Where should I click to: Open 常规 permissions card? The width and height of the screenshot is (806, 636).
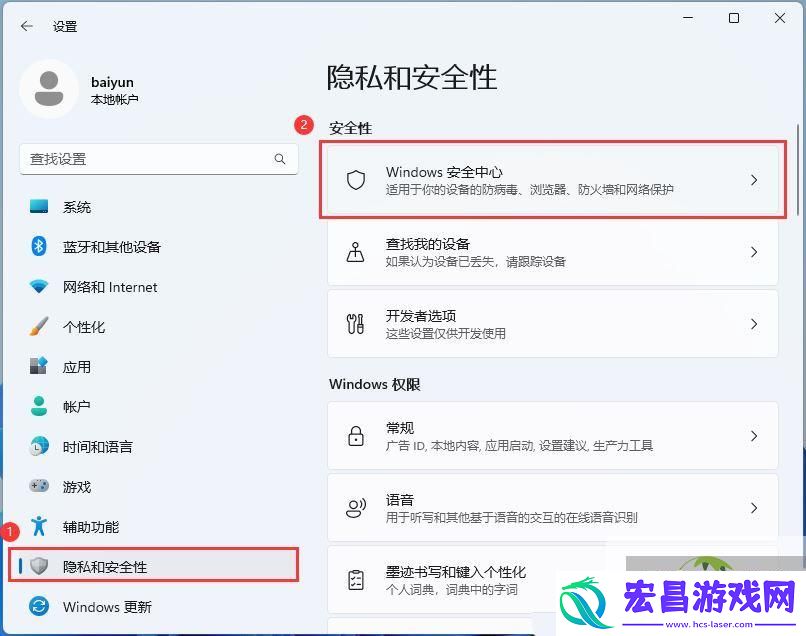553,436
